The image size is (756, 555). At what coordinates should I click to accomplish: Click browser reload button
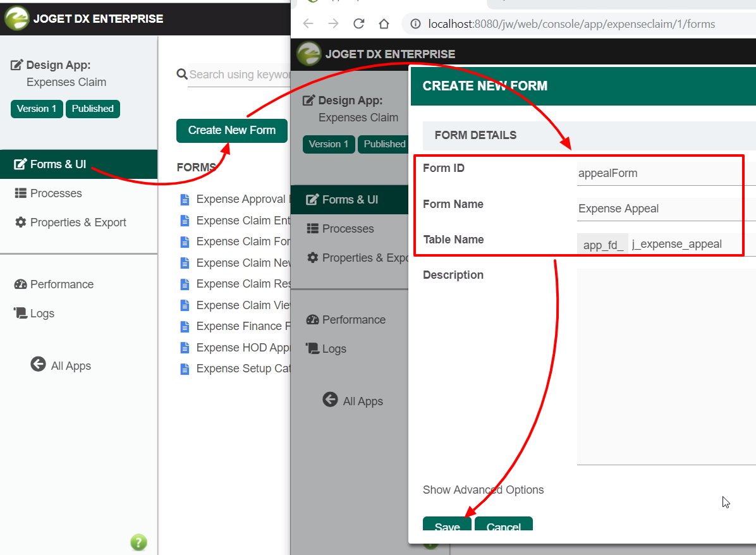click(358, 24)
